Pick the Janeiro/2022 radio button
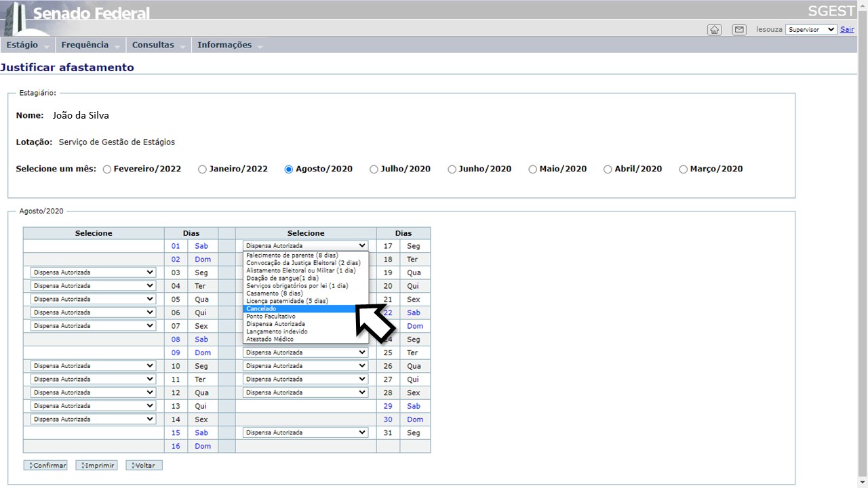This screenshot has height=488, width=868. pyautogui.click(x=202, y=169)
